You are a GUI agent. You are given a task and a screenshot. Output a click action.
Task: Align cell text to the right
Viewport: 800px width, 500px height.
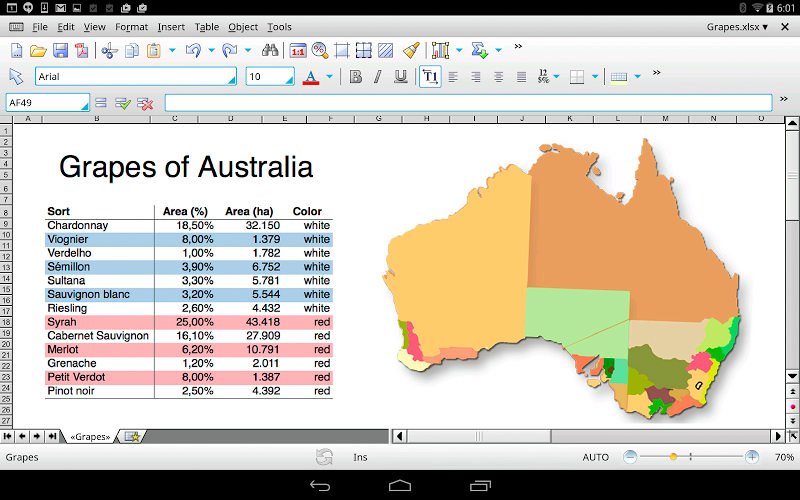point(476,77)
